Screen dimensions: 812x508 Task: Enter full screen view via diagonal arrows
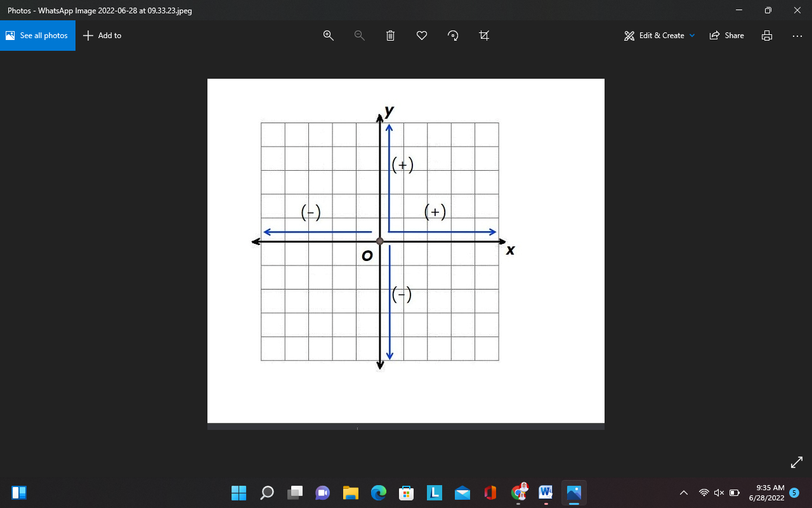[x=797, y=463]
